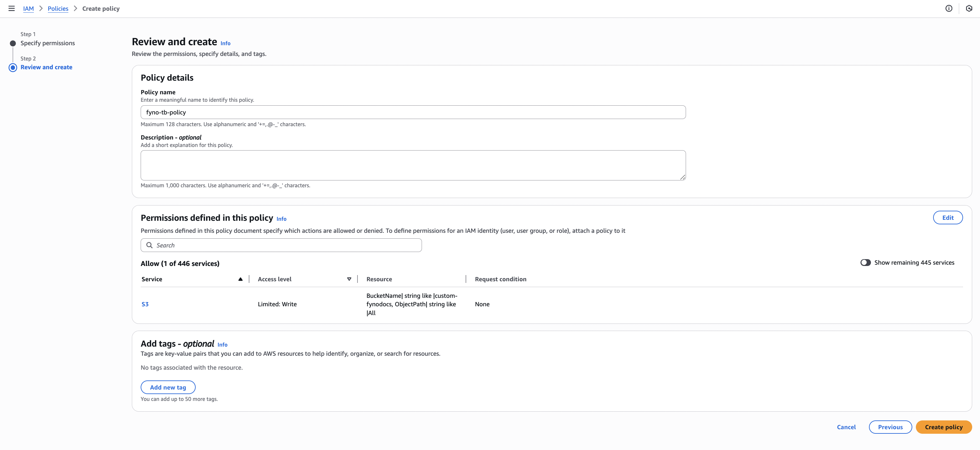Click the info circle icon at top right
Image resolution: width=980 pixels, height=450 pixels.
pyautogui.click(x=949, y=8)
